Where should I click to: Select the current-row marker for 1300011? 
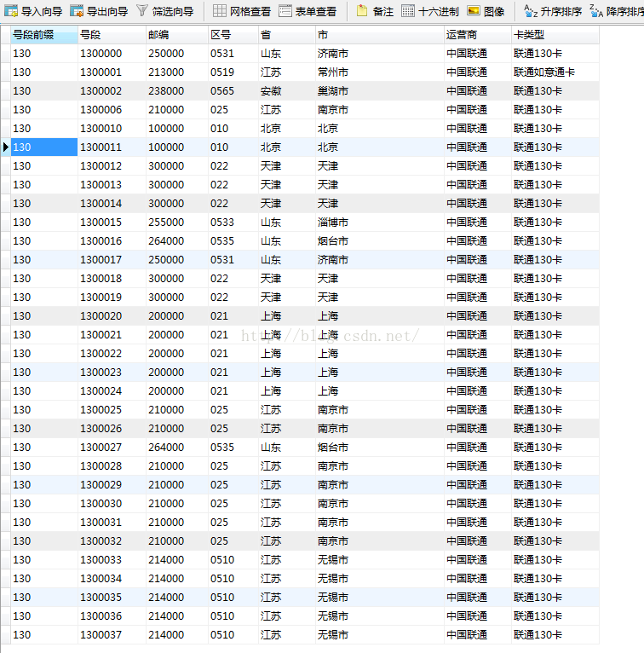5,147
